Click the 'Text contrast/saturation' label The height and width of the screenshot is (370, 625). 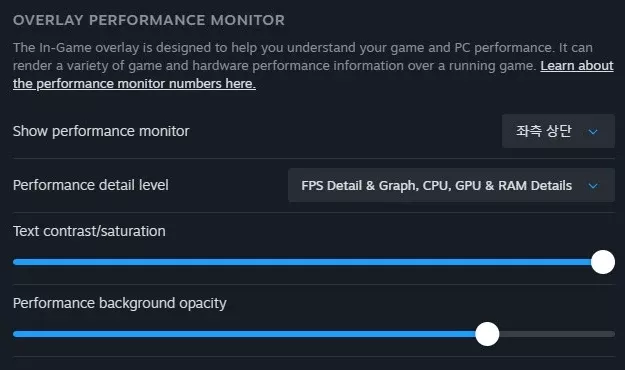pyautogui.click(x=89, y=231)
